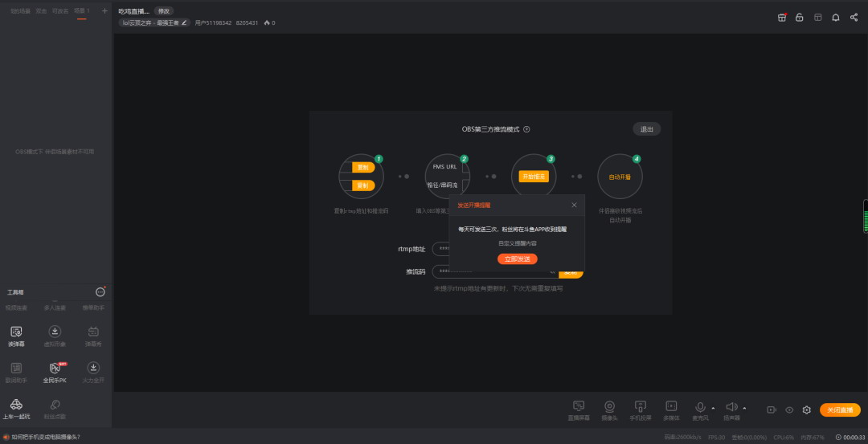868x444 pixels.
Task: Launch the 全民乐PK tool
Action: coord(55,373)
